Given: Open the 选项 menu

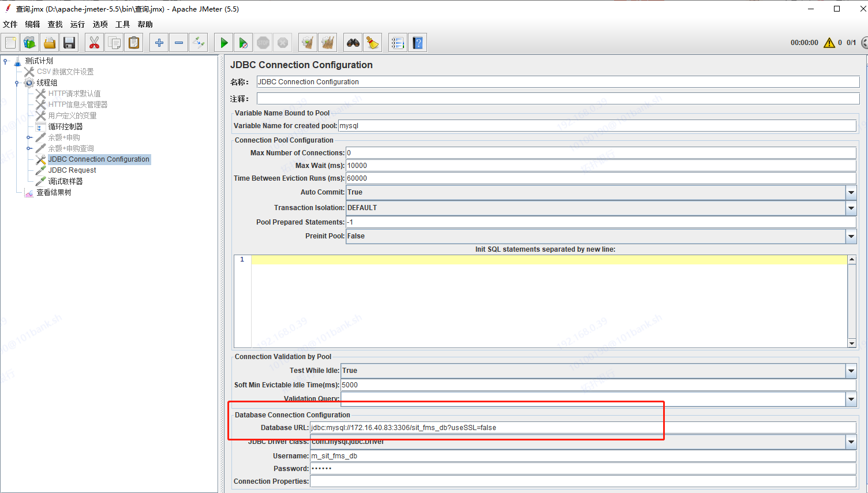Looking at the screenshot, I should (99, 24).
